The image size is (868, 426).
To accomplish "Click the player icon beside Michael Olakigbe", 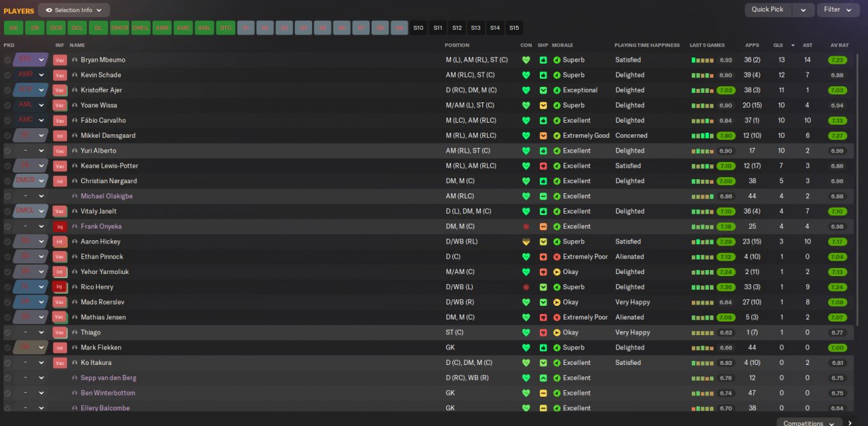I will (x=75, y=196).
